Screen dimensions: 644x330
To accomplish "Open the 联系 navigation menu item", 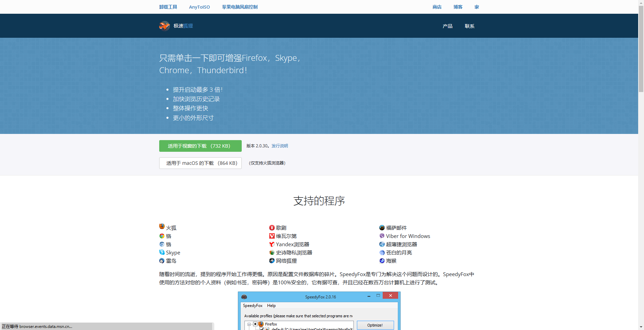I will [x=470, y=26].
